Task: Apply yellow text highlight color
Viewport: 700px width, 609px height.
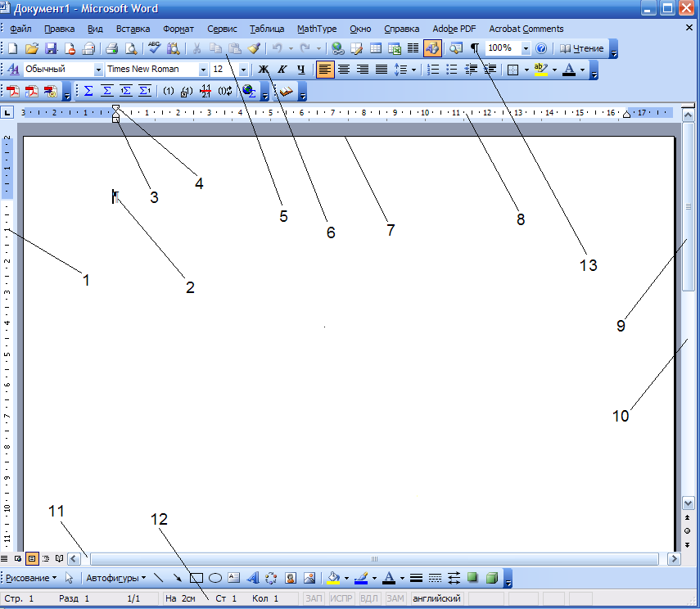Action: pos(540,70)
